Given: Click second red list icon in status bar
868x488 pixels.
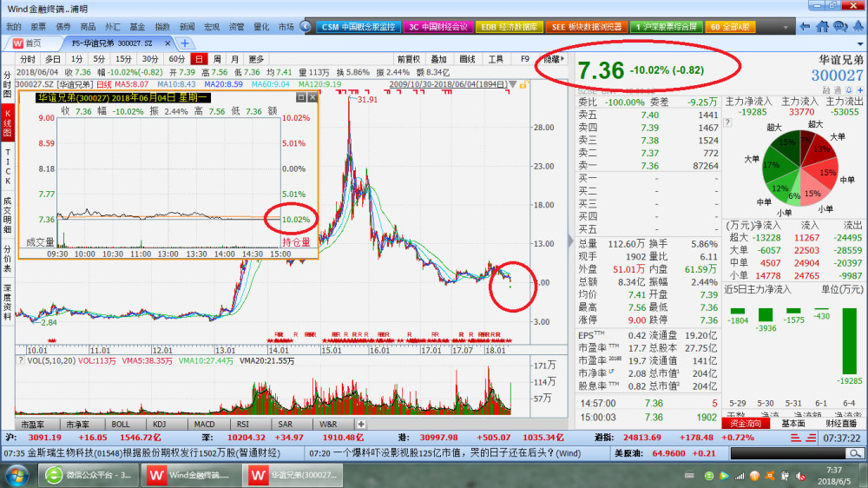Looking at the screenshot, I should point(811,438).
